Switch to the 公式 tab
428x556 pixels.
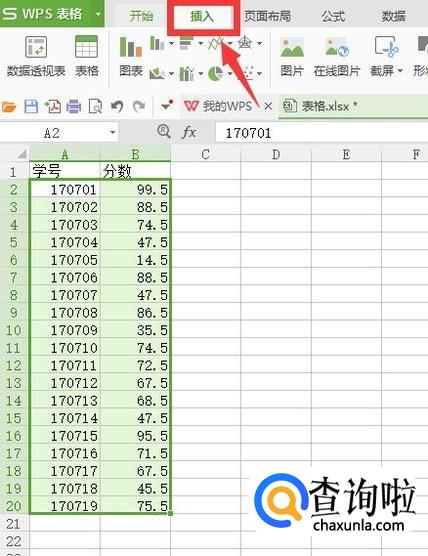[333, 16]
